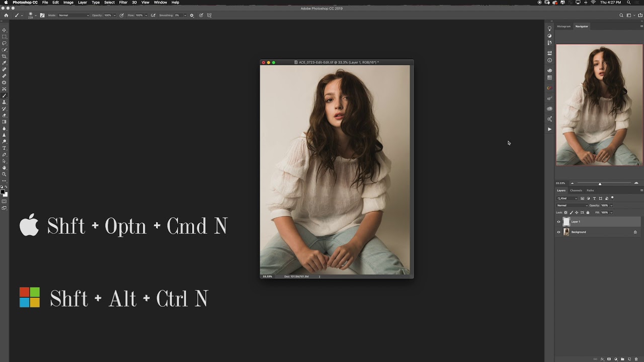Click the background color swatch

(x=6, y=195)
